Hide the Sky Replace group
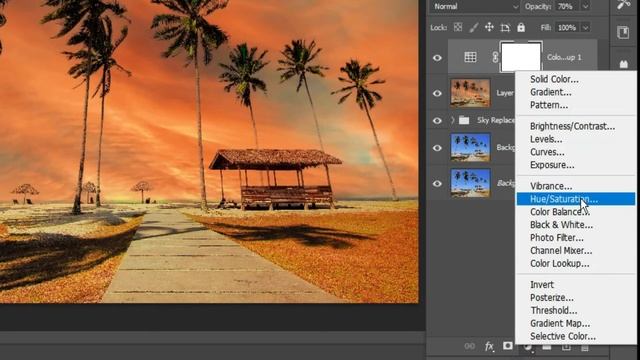 (437, 120)
